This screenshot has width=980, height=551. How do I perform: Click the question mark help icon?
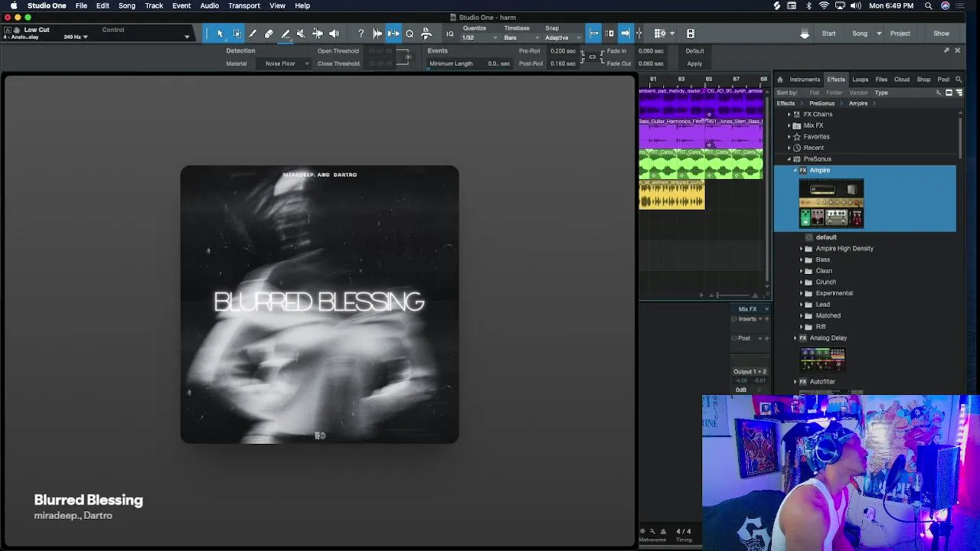coord(361,34)
